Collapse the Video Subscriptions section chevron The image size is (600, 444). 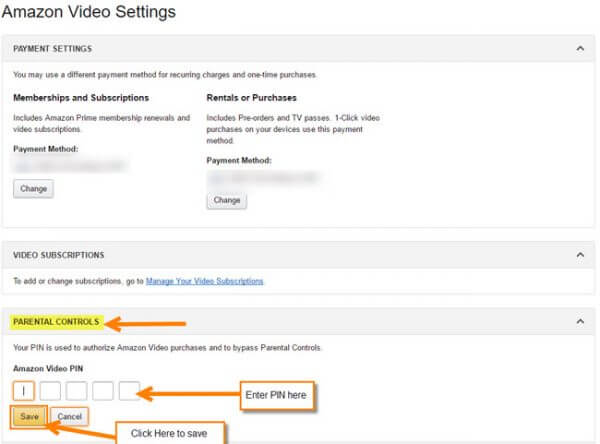[x=580, y=255]
